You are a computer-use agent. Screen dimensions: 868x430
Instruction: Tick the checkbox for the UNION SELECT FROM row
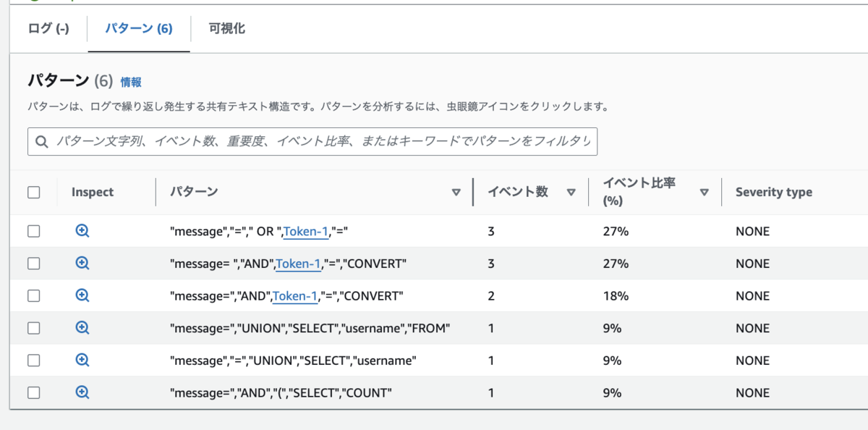pyautogui.click(x=33, y=328)
